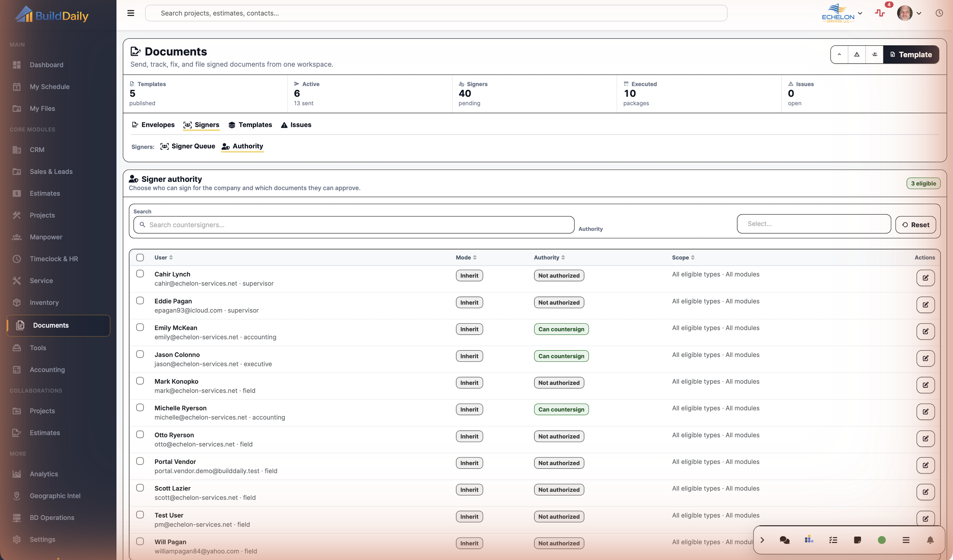Check the box for Cahir Lynch
The height and width of the screenshot is (560, 953).
(x=140, y=274)
